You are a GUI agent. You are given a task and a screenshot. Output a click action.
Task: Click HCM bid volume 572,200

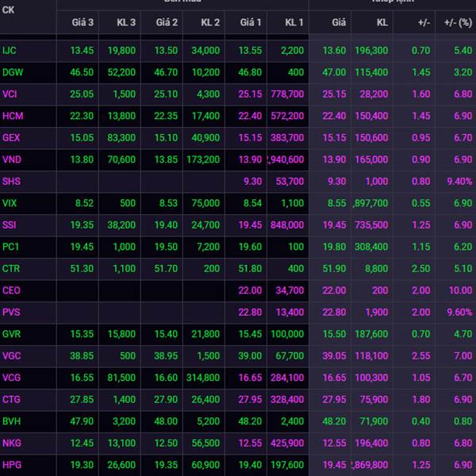(x=287, y=116)
